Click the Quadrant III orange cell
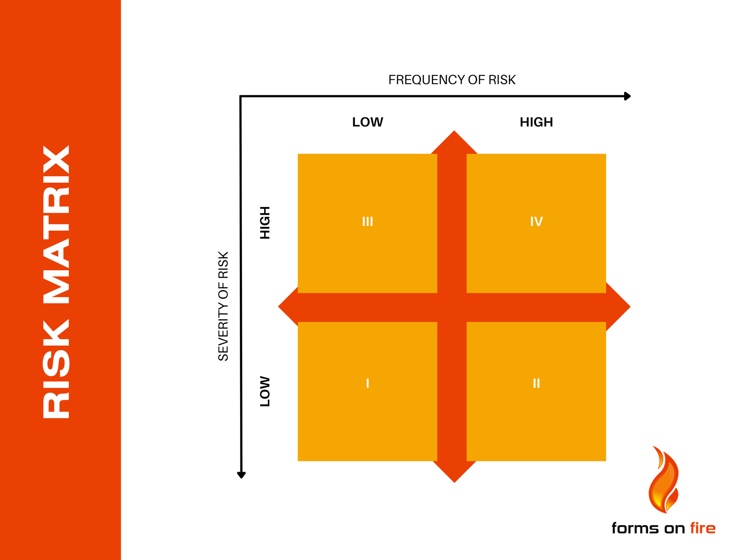This screenshot has height=560, width=747. tap(366, 220)
